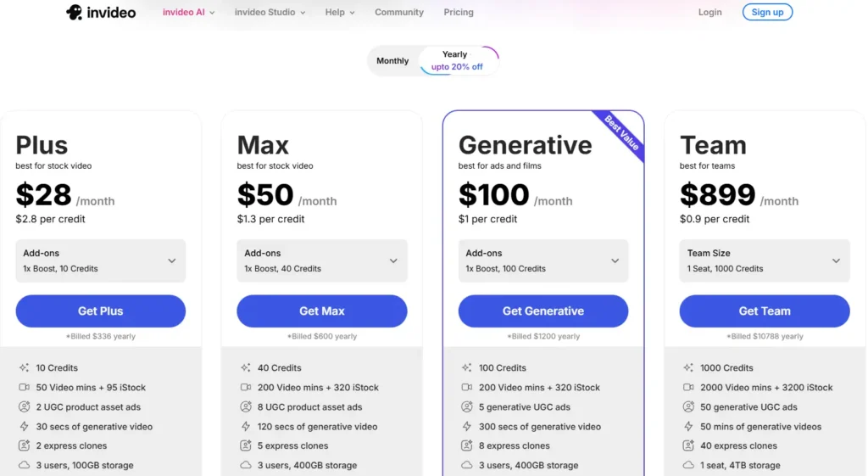Go to the Community link

[x=399, y=13]
